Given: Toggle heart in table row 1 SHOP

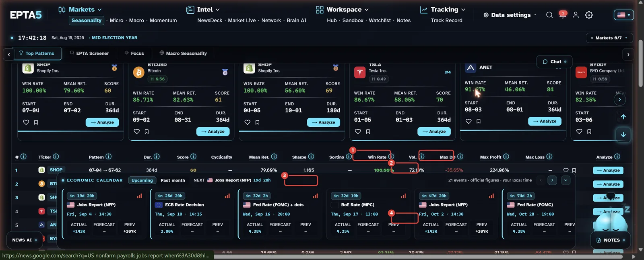Looking at the screenshot, I should click(566, 170).
